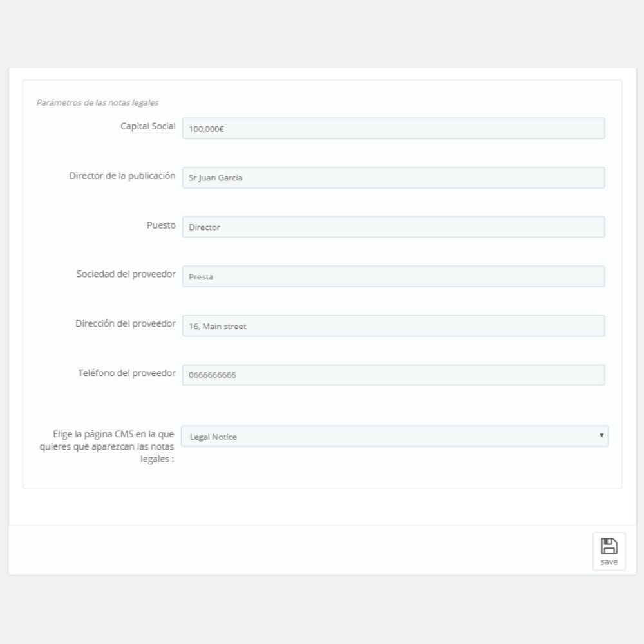Click the Teléfono del proveedor number field

pyautogui.click(x=393, y=375)
